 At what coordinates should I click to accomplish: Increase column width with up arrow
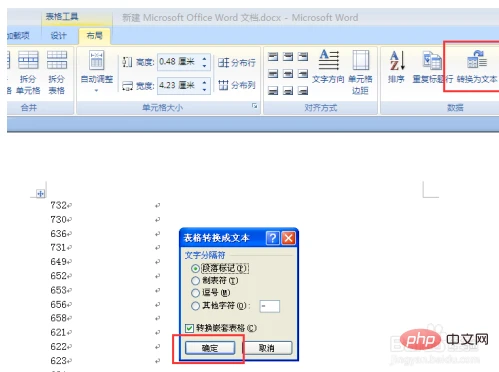(x=204, y=82)
